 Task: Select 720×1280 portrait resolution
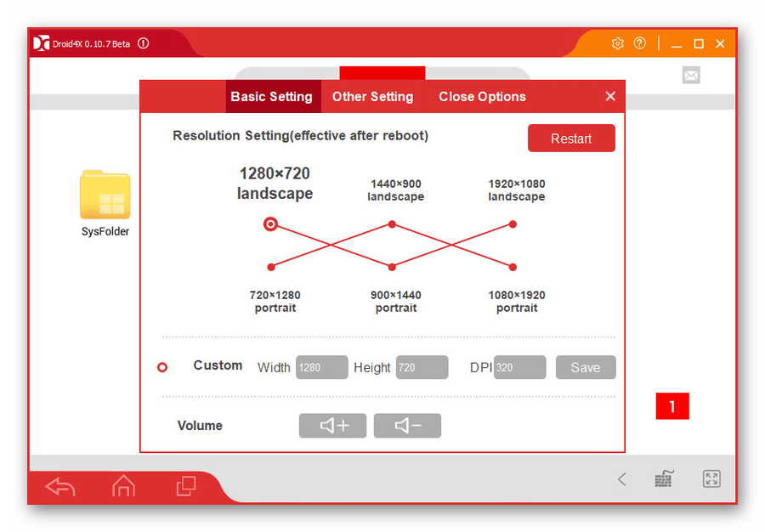tap(271, 267)
